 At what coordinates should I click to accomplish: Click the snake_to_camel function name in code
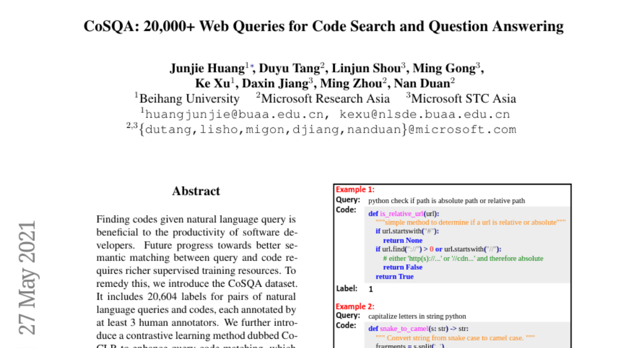(405, 329)
